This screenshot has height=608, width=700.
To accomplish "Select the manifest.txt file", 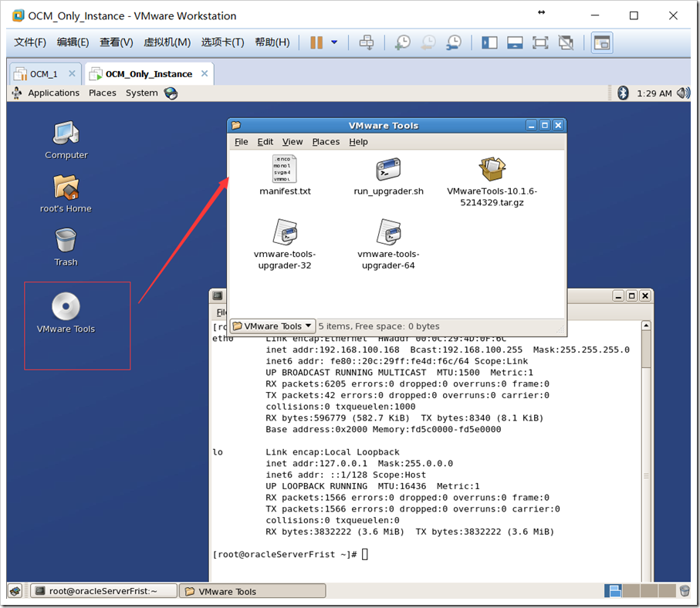I will point(285,175).
